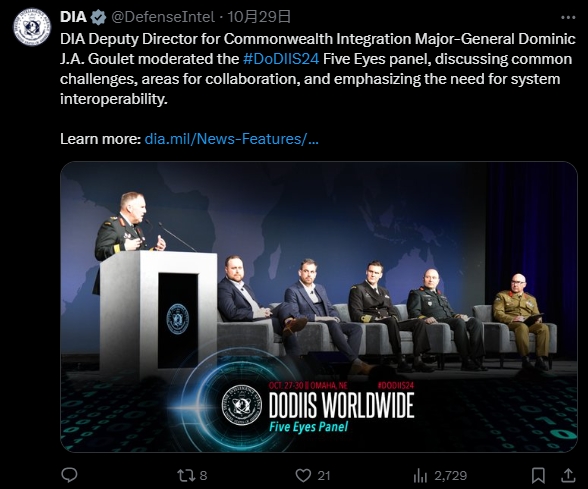Viewport: 588px width, 489px height.
Task: Click the tweet body text to expand post
Action: 318,69
